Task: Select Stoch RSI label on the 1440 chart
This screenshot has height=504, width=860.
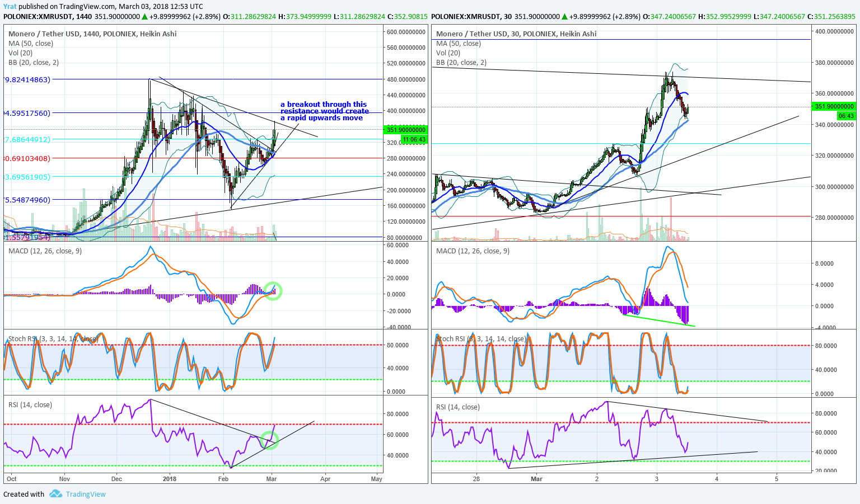Action: [53, 338]
